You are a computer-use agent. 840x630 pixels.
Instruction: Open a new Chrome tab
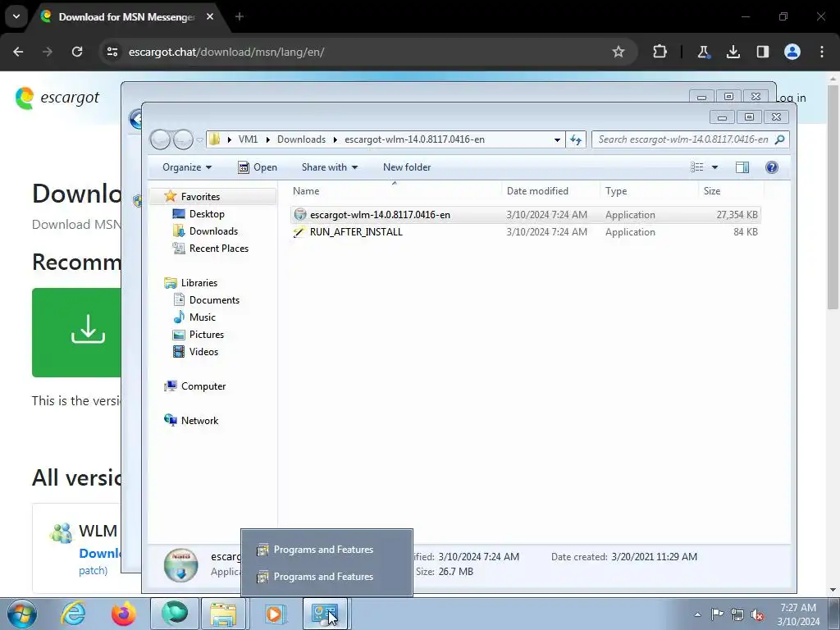coord(240,16)
